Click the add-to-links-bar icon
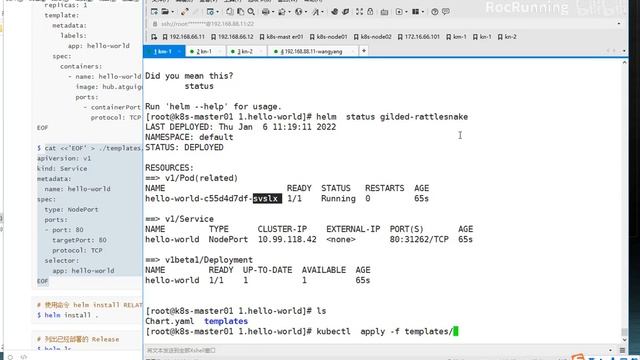This screenshot has height=360, width=640. click(154, 37)
